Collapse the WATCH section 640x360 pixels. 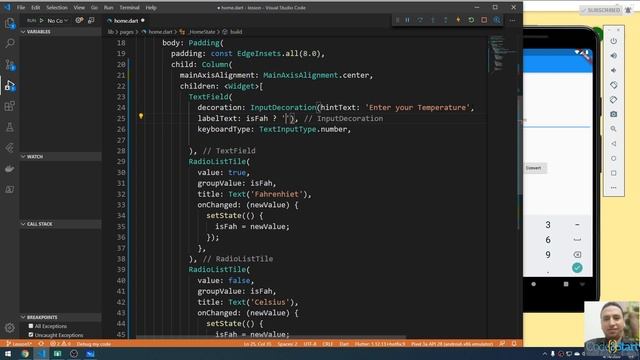click(x=60, y=156)
